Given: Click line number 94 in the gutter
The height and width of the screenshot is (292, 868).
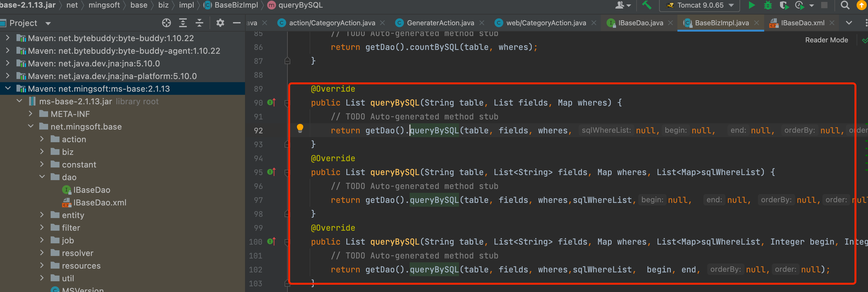Looking at the screenshot, I should 258,158.
